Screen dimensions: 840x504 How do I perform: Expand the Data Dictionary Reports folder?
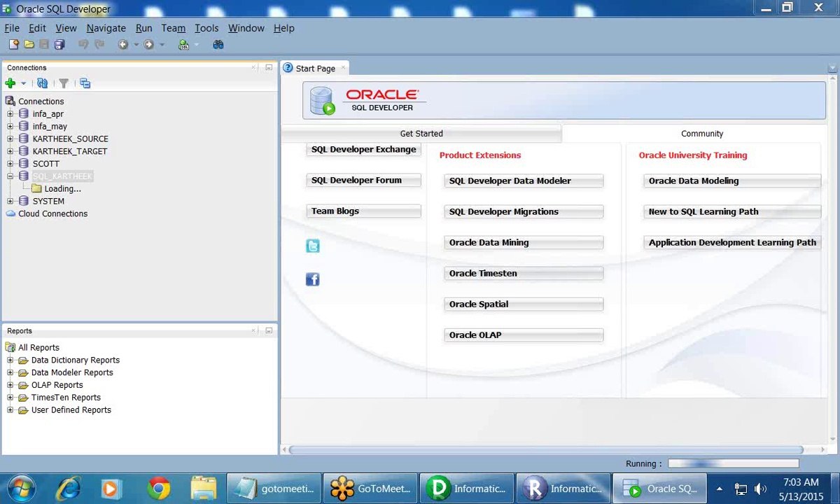point(10,360)
